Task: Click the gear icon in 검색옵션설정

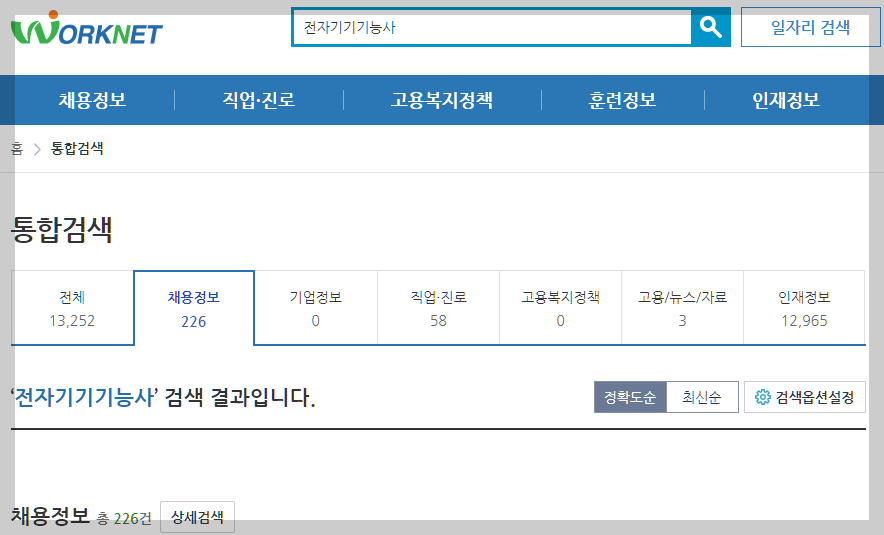Action: (x=762, y=397)
